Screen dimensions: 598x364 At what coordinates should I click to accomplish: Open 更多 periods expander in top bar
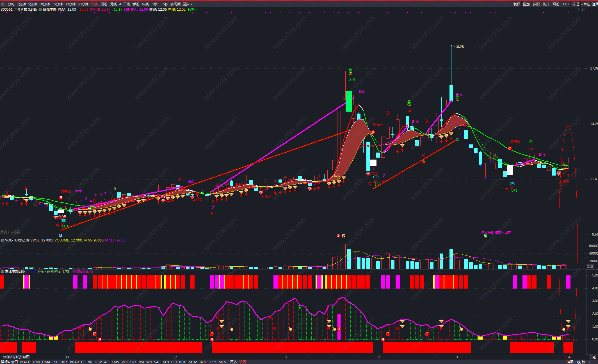point(187,4)
